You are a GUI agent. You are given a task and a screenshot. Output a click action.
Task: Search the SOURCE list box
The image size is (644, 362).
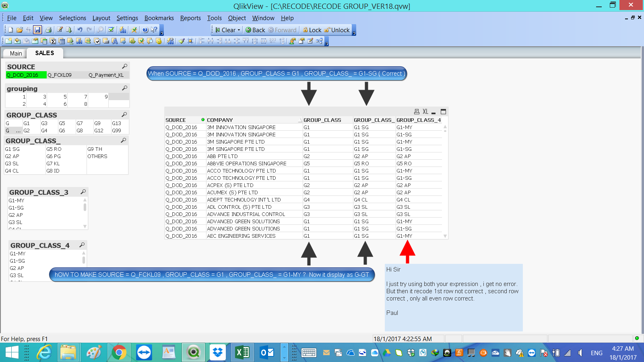(x=124, y=66)
